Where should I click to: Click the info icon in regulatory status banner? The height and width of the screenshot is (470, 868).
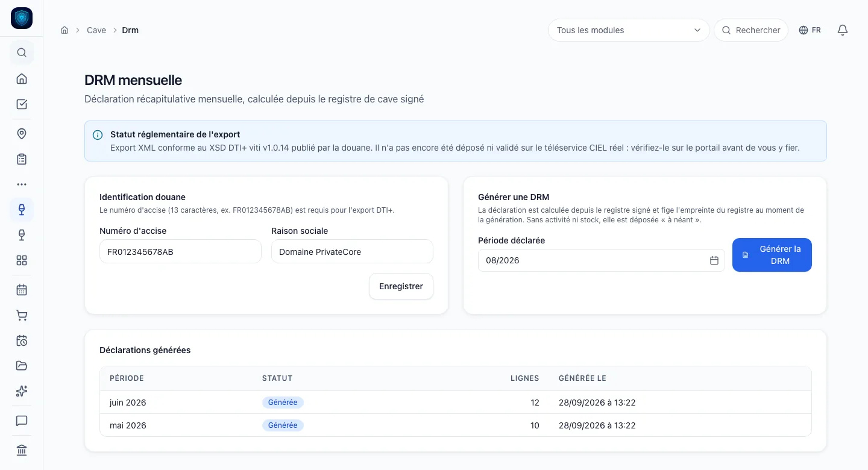pyautogui.click(x=98, y=135)
